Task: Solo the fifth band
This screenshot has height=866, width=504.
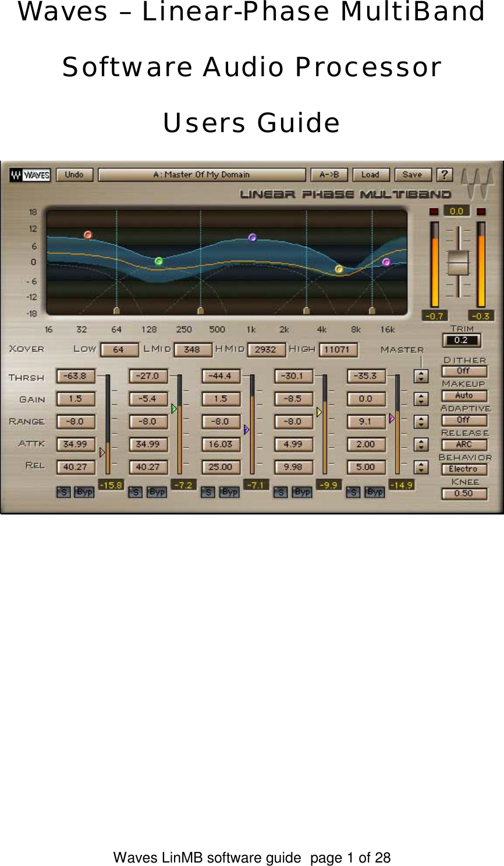Action: tap(353, 492)
